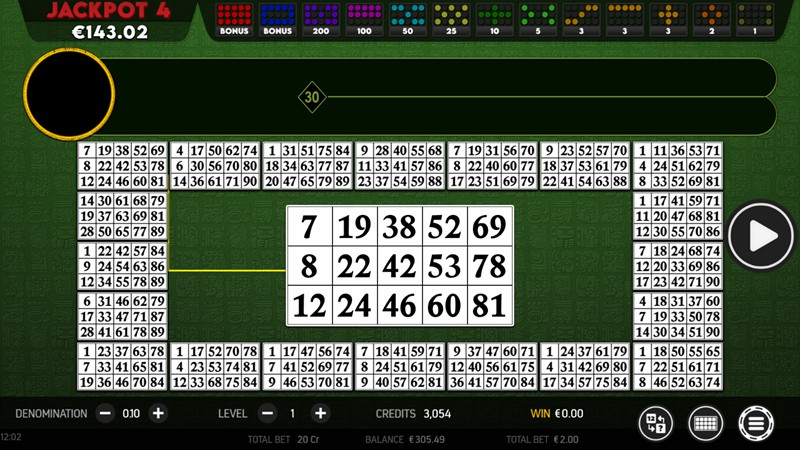This screenshot has height=450, width=800.
Task: View the purple 200 payout pattern
Action: click(321, 20)
